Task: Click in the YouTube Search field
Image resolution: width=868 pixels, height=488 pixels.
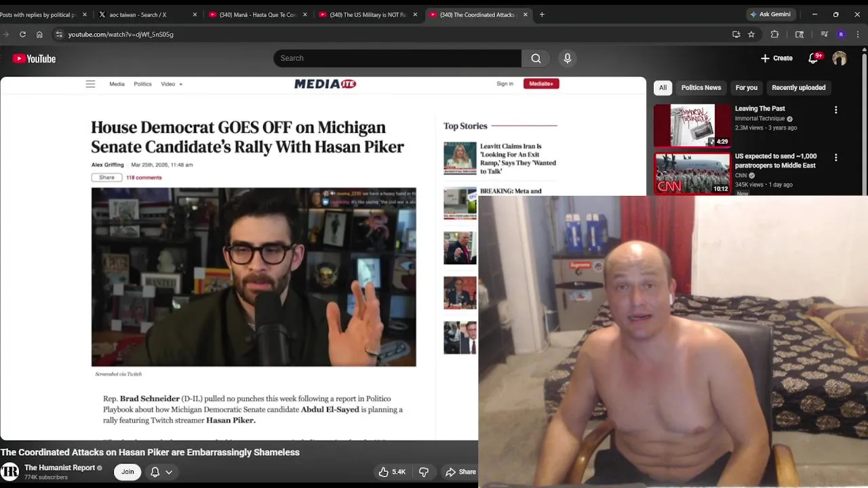Action: click(x=397, y=58)
